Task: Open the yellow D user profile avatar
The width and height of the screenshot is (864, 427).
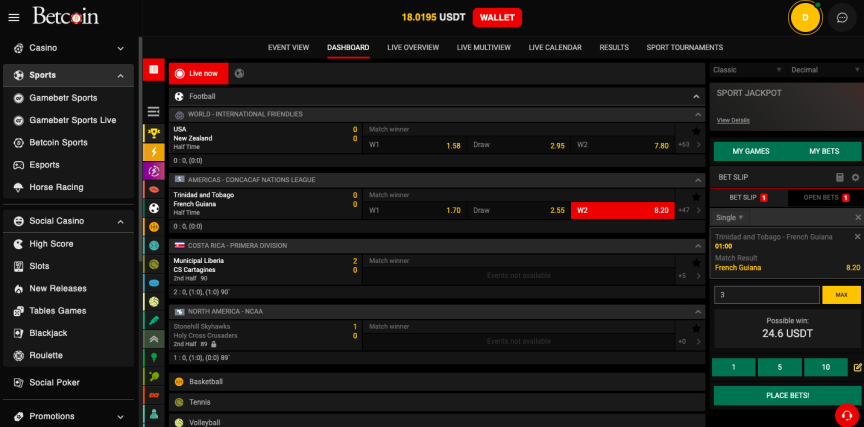Action: click(x=805, y=18)
